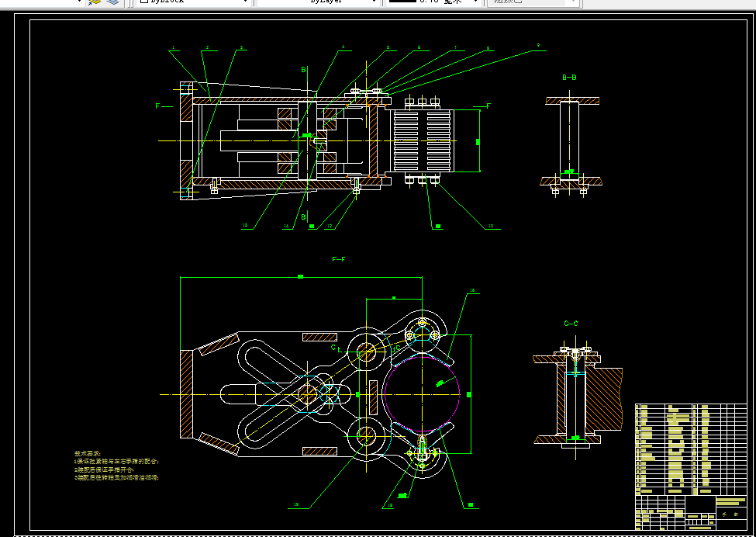Select the C-C section view label

click(571, 324)
